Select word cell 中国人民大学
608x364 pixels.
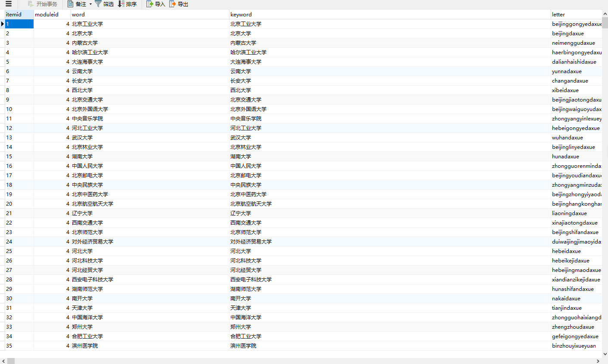pyautogui.click(x=150, y=166)
